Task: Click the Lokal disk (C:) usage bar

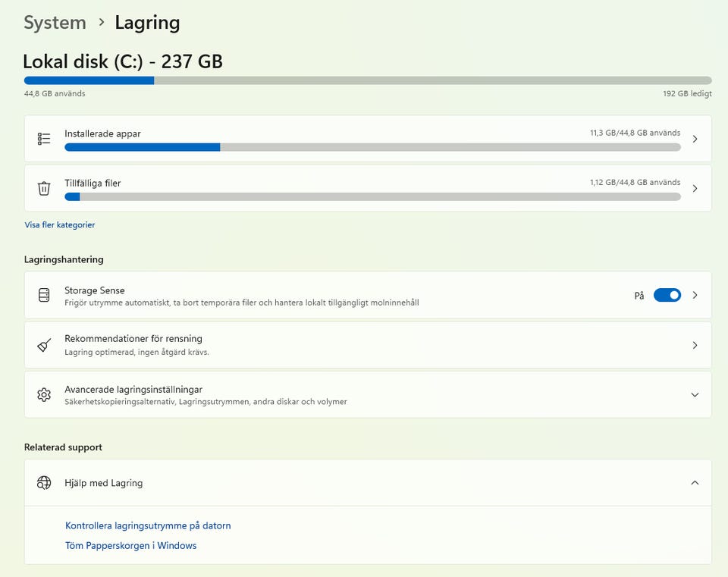Action: 368,80
